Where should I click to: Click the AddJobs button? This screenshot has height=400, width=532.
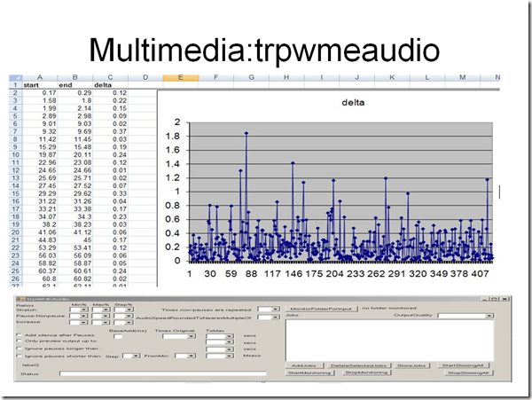(x=304, y=365)
